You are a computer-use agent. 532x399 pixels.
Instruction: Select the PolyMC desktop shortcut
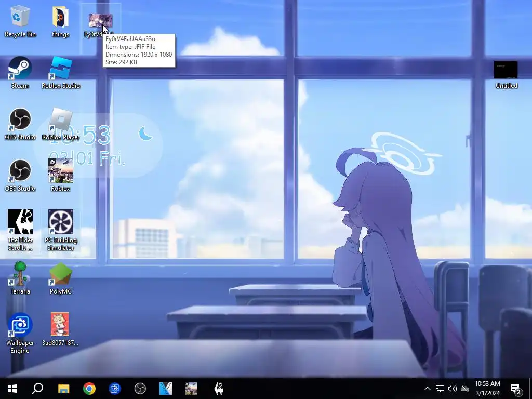[x=61, y=278]
